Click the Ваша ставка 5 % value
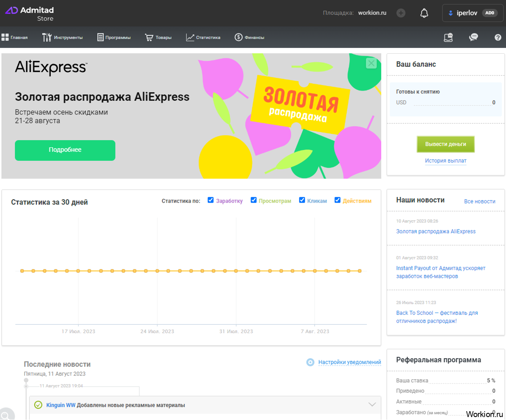This screenshot has width=506, height=420. click(491, 381)
